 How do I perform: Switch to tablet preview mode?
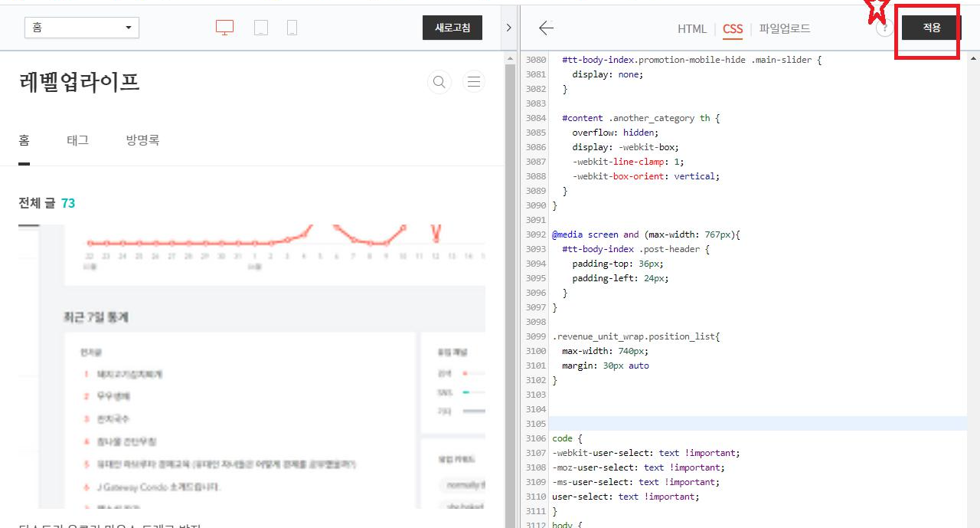coord(261,28)
